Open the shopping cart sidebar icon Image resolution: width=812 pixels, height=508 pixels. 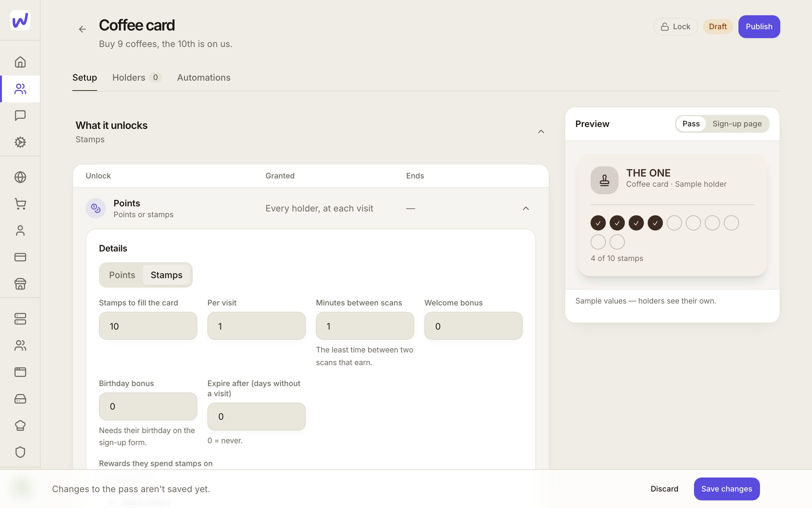[x=20, y=204]
